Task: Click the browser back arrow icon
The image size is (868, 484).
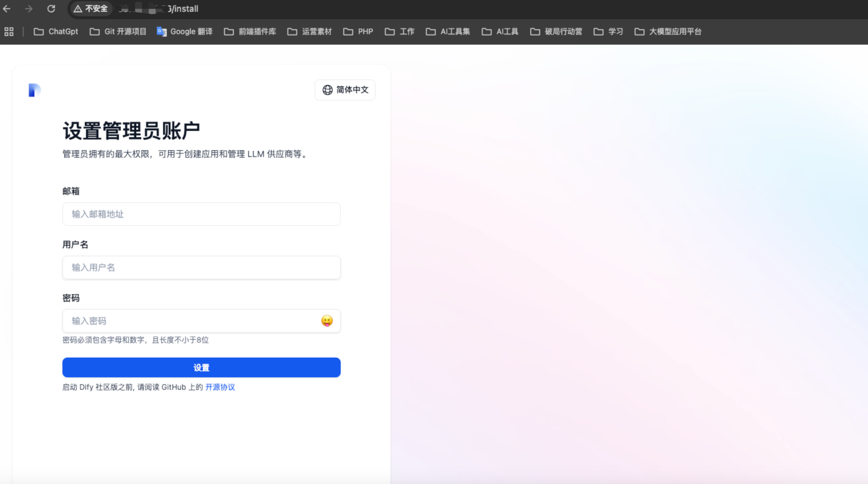Action: [x=7, y=9]
